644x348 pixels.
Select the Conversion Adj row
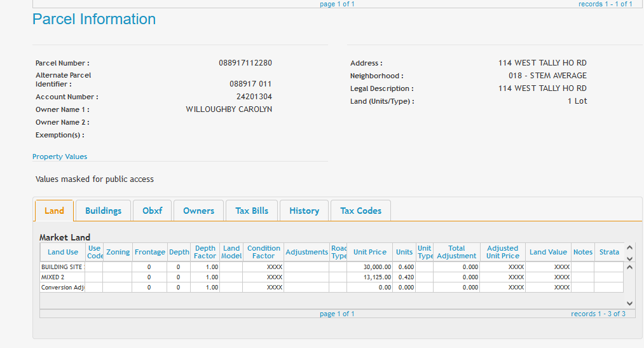[x=332, y=288]
